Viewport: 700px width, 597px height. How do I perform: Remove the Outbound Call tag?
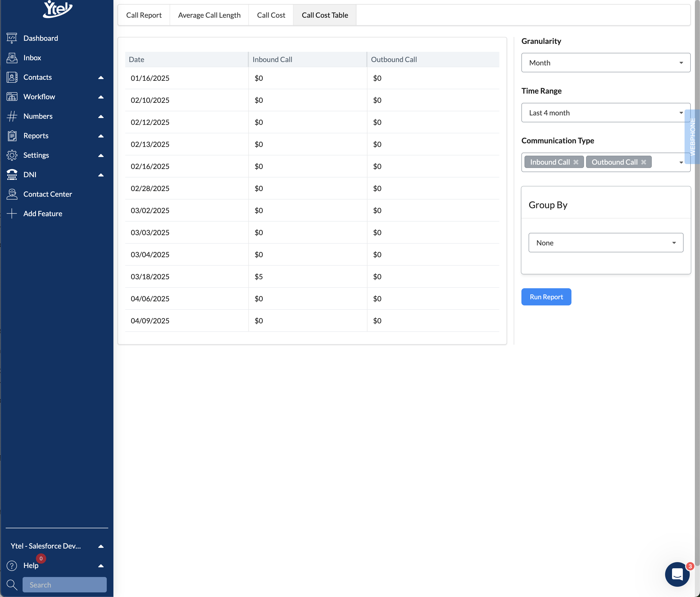pyautogui.click(x=644, y=162)
